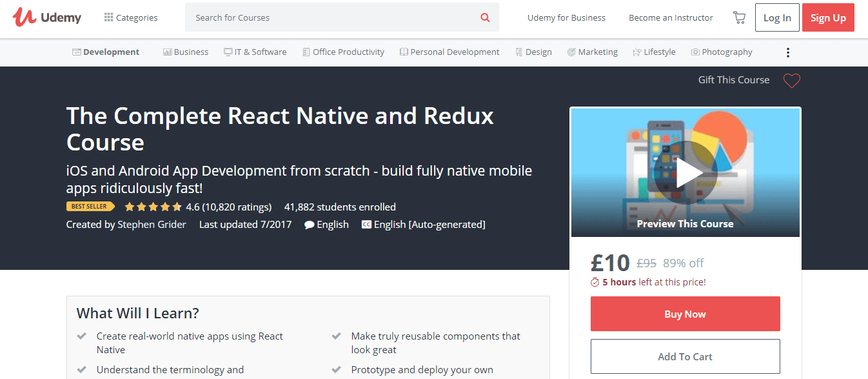Open Become an Instructor link
Viewport: 868px width, 379px height.
coord(671,17)
